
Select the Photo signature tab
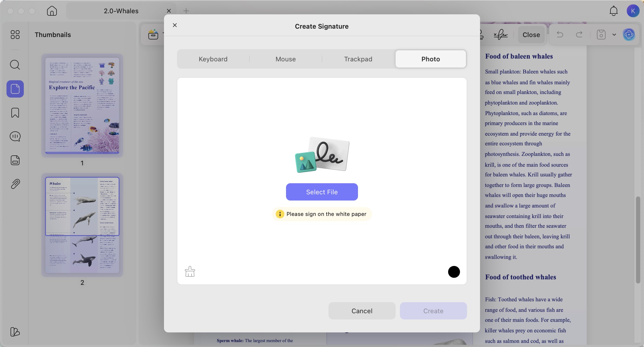431,59
